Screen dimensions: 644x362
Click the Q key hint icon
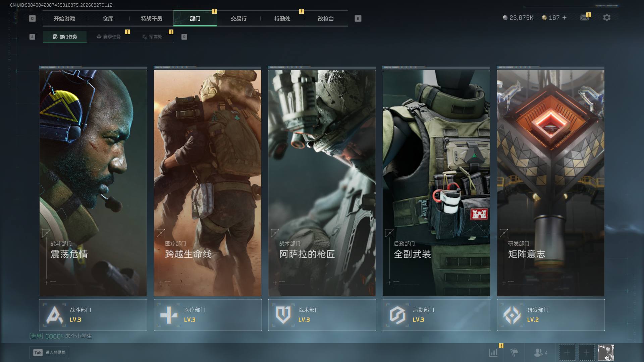[x=32, y=18]
